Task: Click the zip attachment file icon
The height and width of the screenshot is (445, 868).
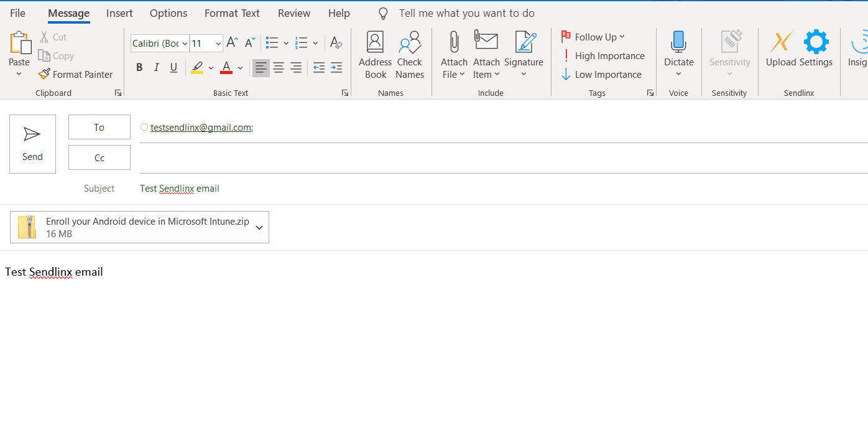Action: (x=27, y=227)
